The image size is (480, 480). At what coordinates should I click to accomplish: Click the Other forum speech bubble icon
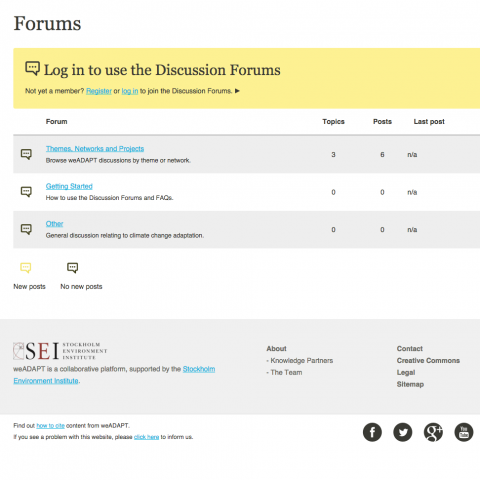[x=26, y=229]
